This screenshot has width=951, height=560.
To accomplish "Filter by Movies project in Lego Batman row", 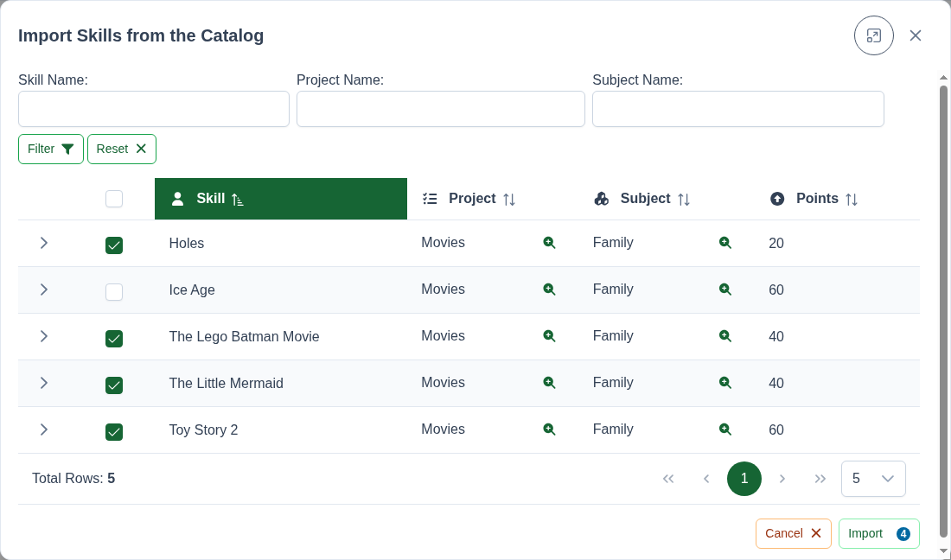I will tap(550, 336).
